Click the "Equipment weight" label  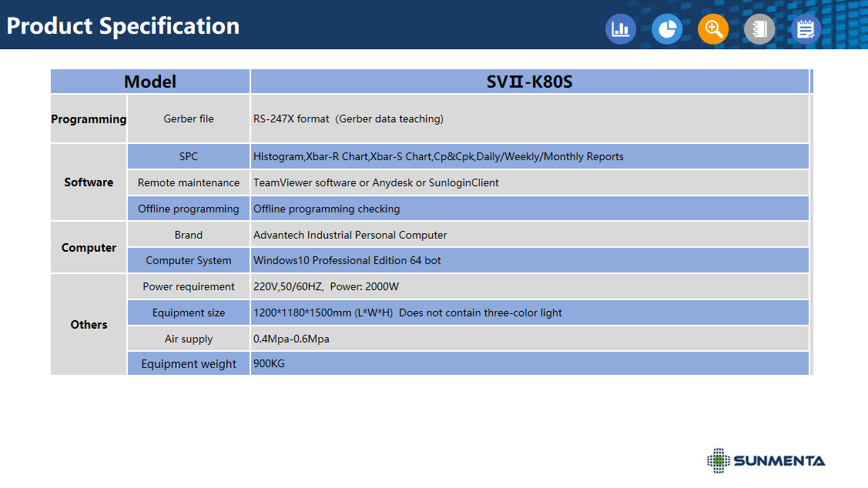188,363
